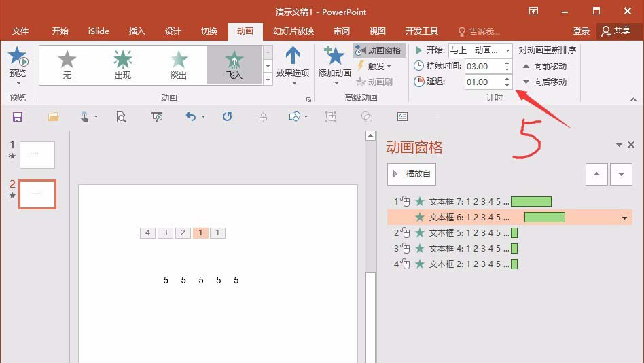Move animation up in Animation Pane
The height and width of the screenshot is (363, 644).
point(596,174)
